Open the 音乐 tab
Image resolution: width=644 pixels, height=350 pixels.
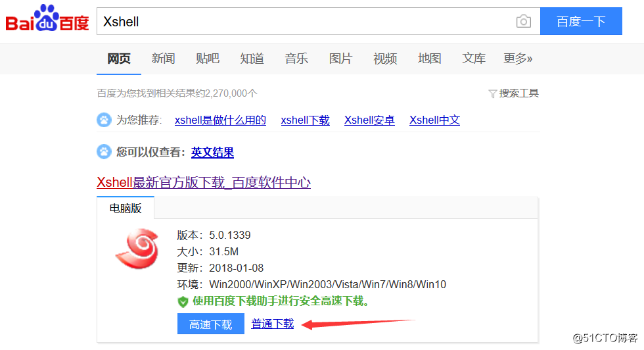click(x=296, y=59)
